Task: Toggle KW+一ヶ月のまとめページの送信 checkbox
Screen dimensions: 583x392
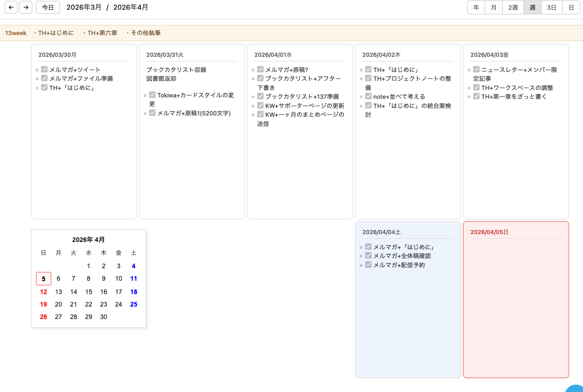Action: click(260, 114)
